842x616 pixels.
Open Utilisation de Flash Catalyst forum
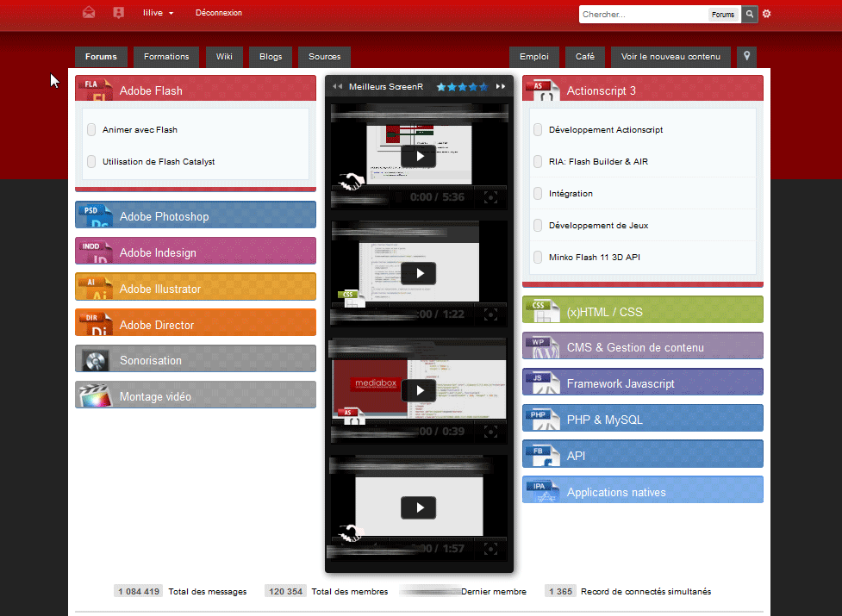[159, 162]
